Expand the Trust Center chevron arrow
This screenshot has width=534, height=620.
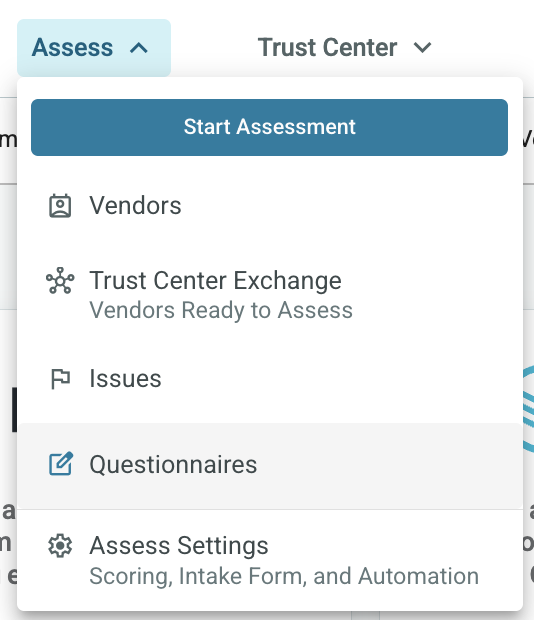pyautogui.click(x=423, y=48)
